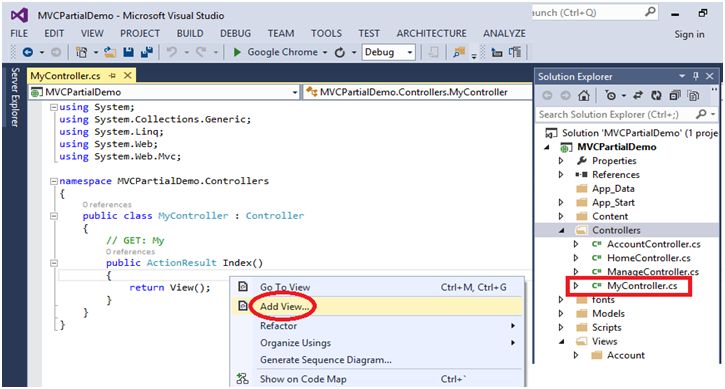Select MyController.cs in Solution Explorer
The width and height of the screenshot is (725, 389).
point(642,285)
